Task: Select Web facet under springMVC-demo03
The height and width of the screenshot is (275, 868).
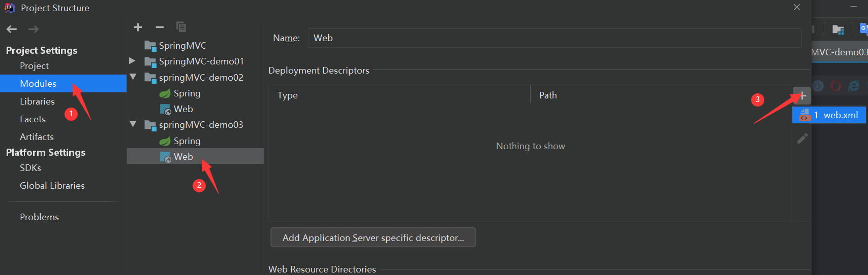Action: pyautogui.click(x=195, y=156)
